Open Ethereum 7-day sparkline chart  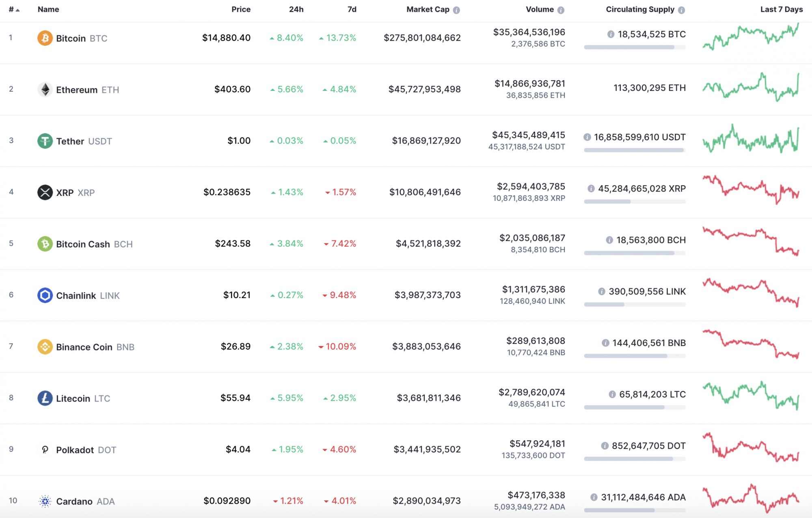(x=751, y=87)
